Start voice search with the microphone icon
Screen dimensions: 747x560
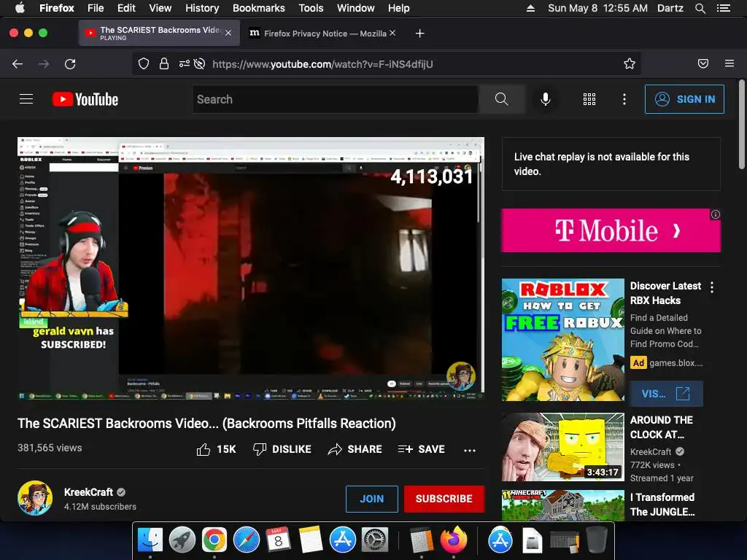[546, 99]
